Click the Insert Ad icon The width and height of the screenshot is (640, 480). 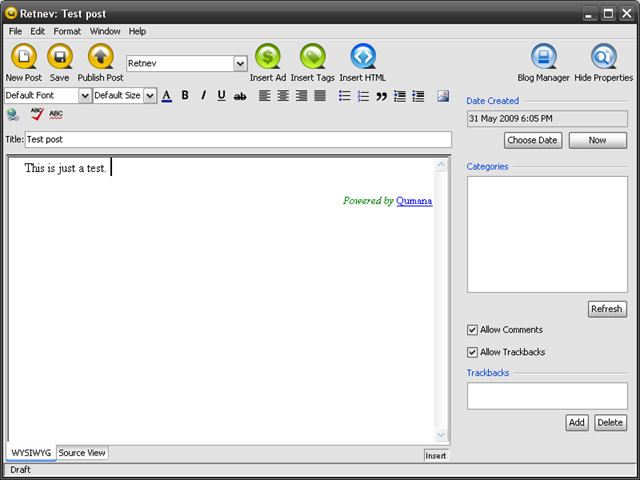point(268,56)
